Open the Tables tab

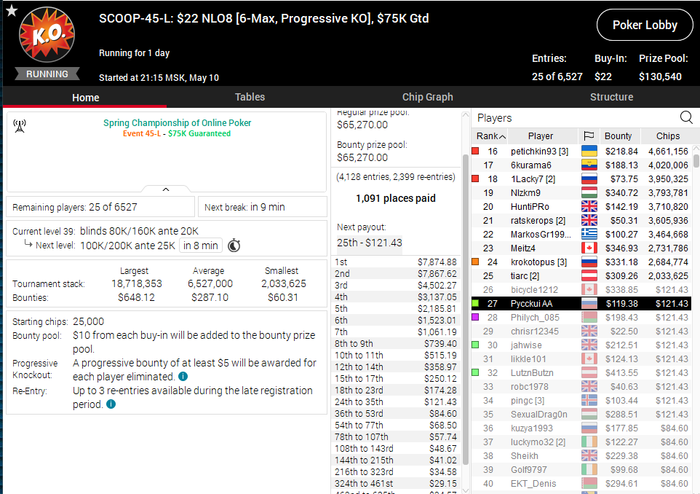click(250, 97)
